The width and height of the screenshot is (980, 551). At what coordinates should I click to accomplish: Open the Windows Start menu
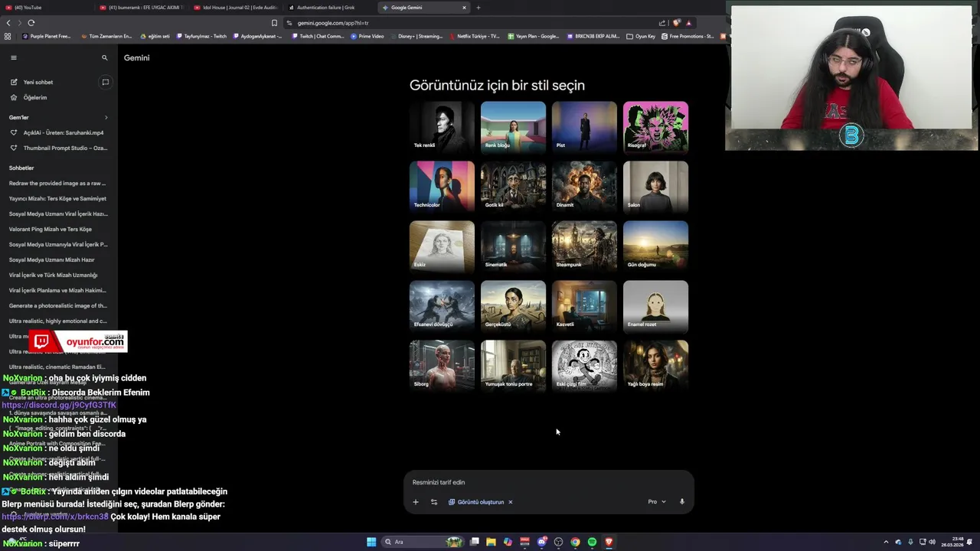point(371,542)
